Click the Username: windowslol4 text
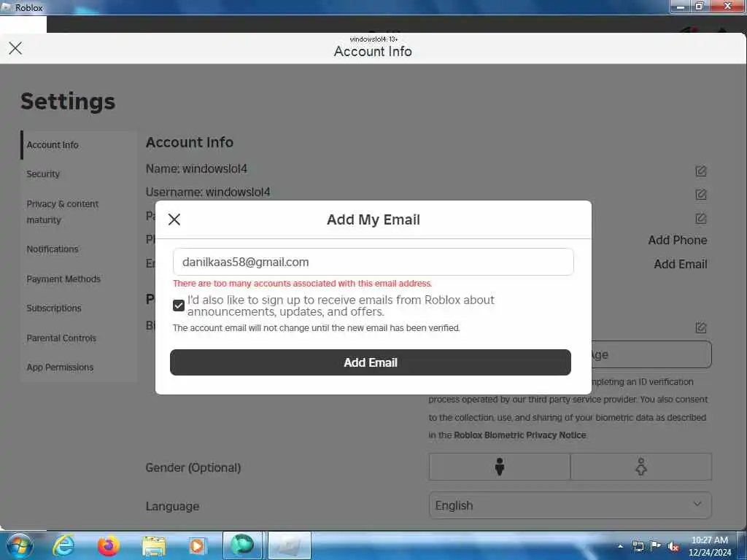 [208, 192]
